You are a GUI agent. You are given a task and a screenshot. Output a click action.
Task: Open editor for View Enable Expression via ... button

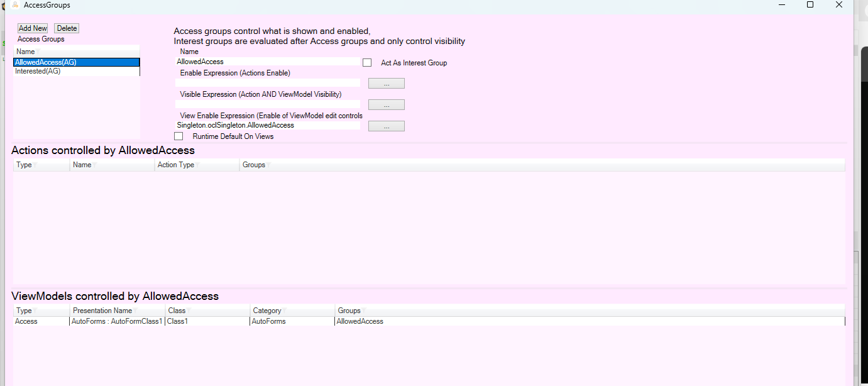point(387,126)
